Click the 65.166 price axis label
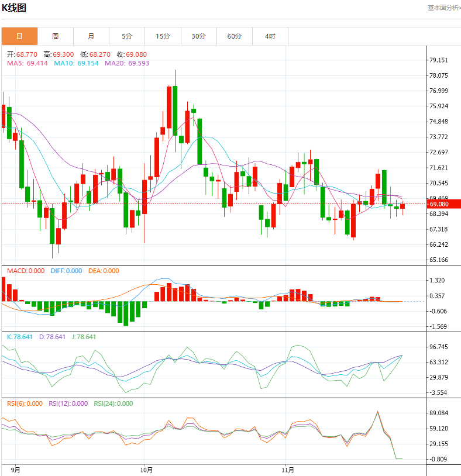461x476 pixels. click(x=439, y=260)
